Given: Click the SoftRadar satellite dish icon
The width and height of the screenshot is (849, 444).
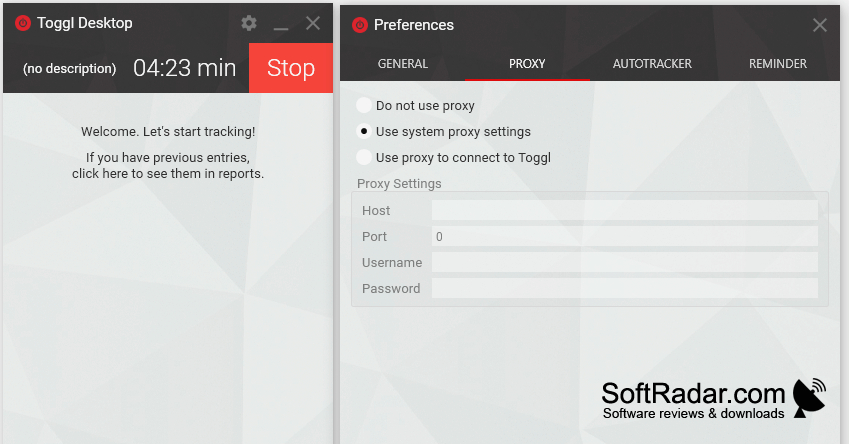Looking at the screenshot, I should coord(809,398).
